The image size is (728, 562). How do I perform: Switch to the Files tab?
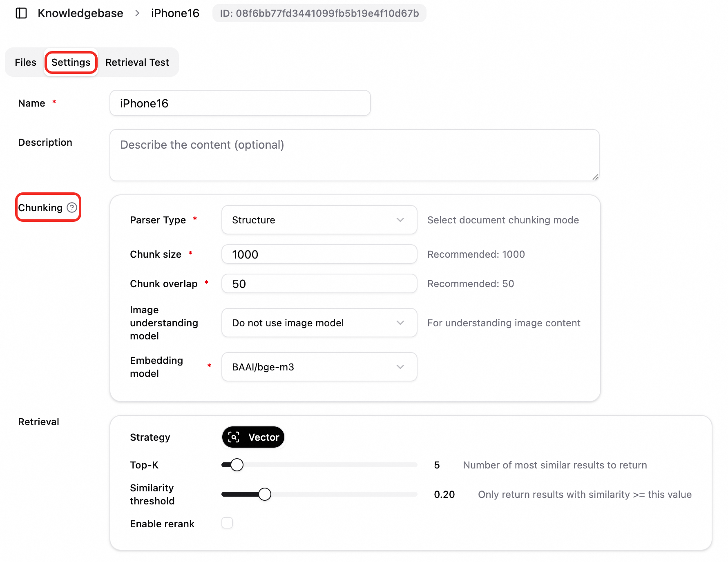click(x=25, y=62)
